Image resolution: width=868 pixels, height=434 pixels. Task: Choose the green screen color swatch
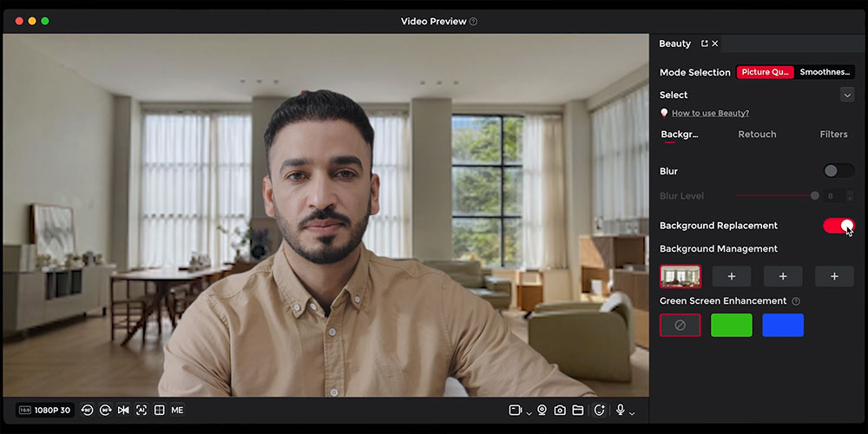click(x=731, y=325)
